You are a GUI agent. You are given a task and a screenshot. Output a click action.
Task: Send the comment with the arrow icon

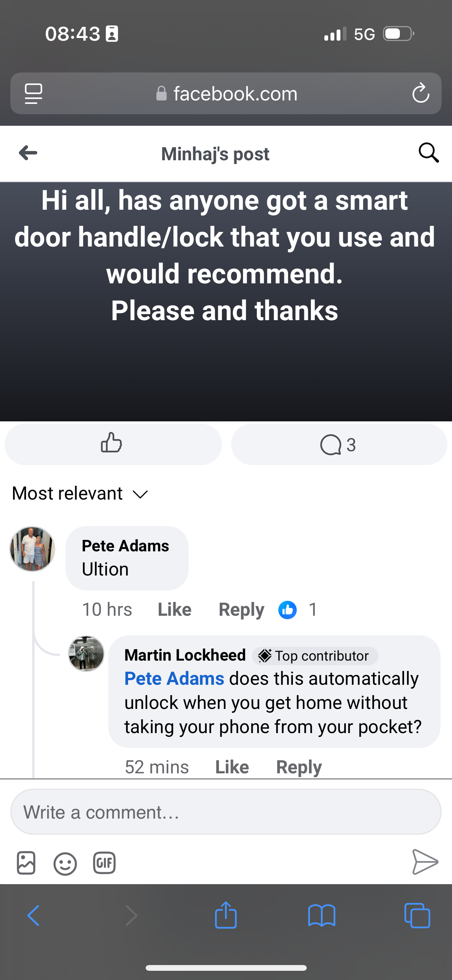(x=425, y=862)
